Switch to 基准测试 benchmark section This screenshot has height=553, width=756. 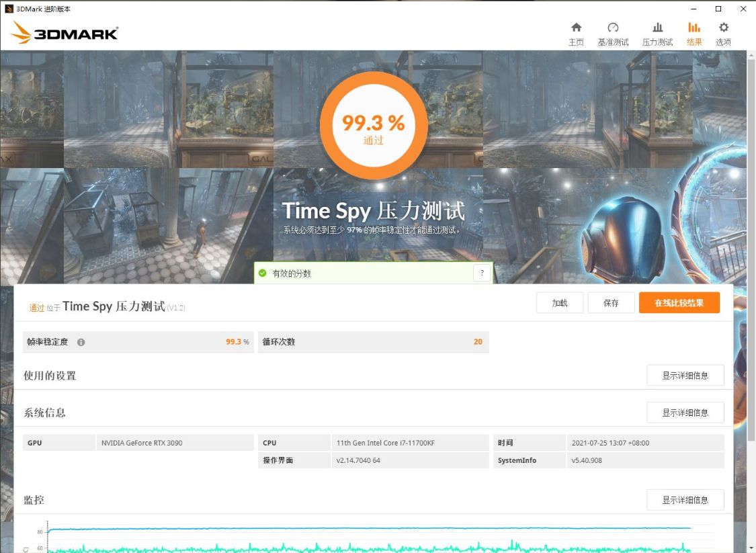tap(613, 32)
